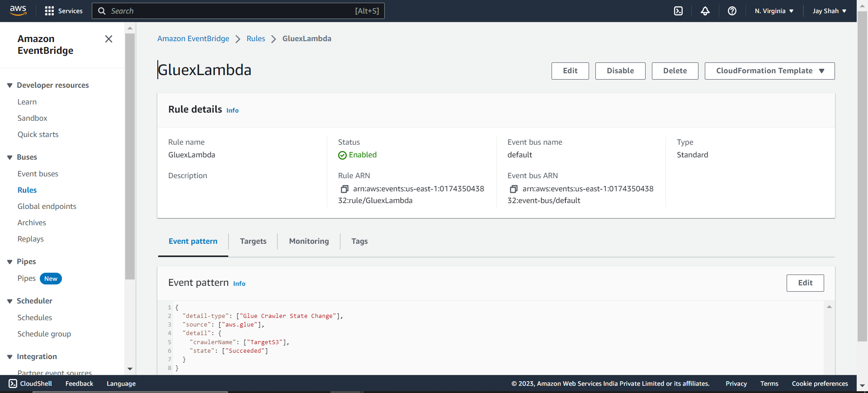Copy the Event bus ARN
Image resolution: width=868 pixels, height=393 pixels.
pos(514,189)
